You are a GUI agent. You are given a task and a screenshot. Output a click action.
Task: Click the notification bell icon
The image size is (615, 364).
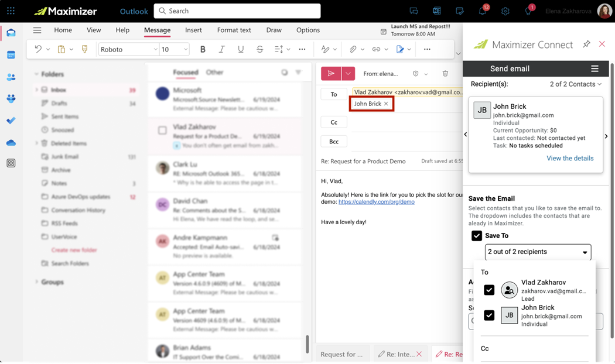483,11
